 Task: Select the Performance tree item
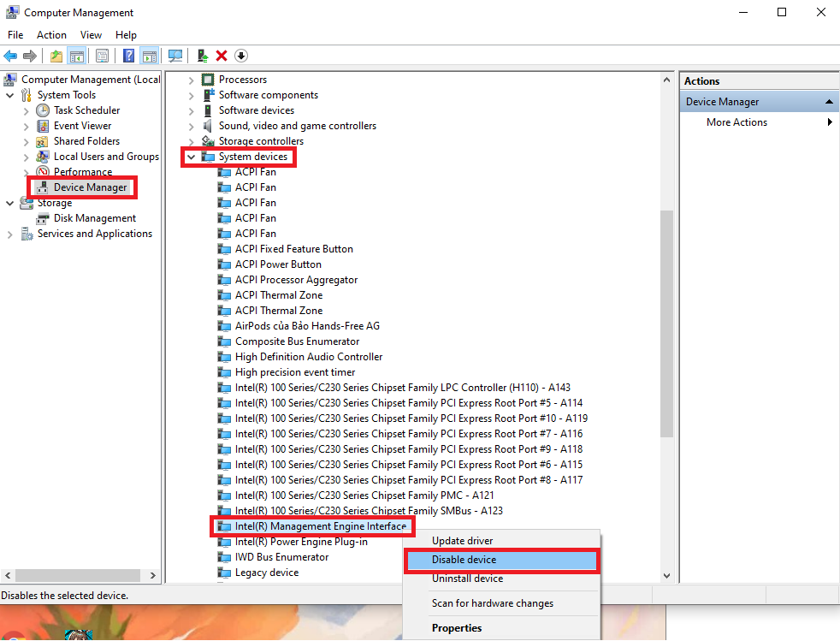click(x=83, y=171)
